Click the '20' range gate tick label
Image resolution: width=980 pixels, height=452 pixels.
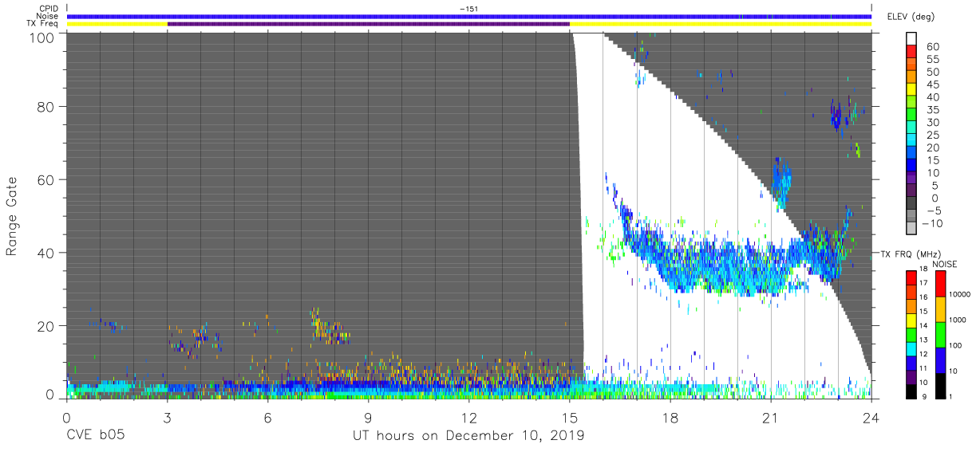[x=46, y=326]
